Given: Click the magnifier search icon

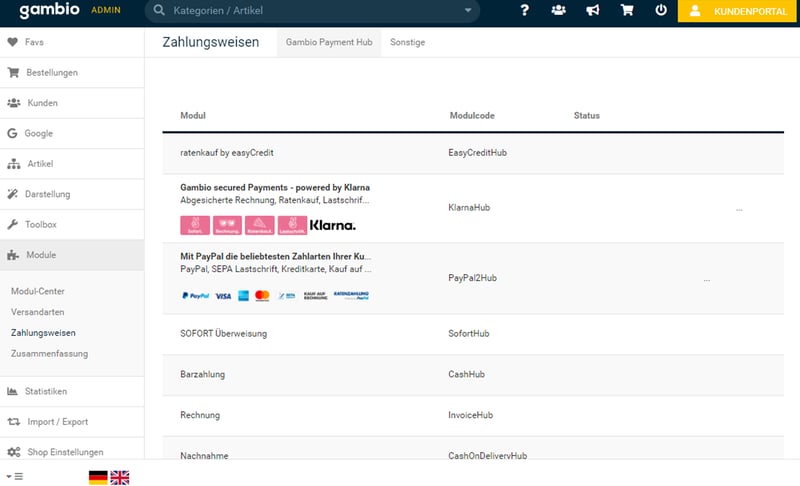Looking at the screenshot, I should click(159, 11).
